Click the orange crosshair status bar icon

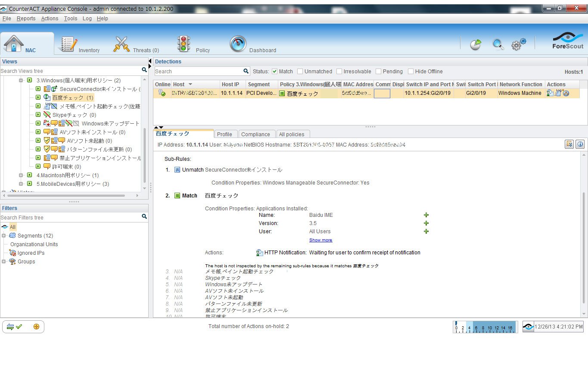pyautogui.click(x=36, y=327)
